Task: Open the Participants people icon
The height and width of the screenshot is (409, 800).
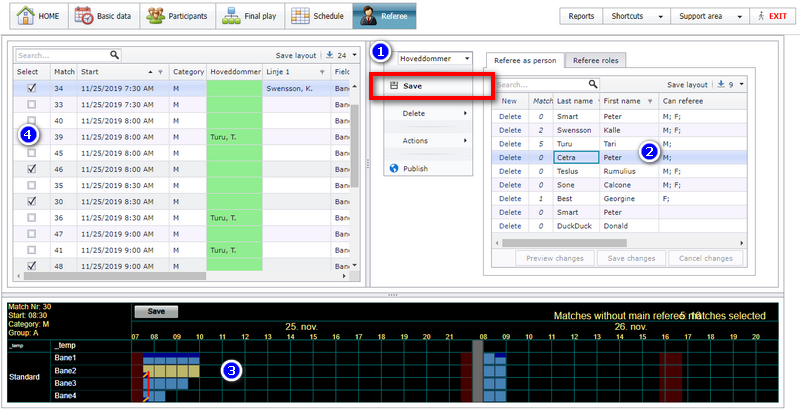Action: tap(155, 16)
